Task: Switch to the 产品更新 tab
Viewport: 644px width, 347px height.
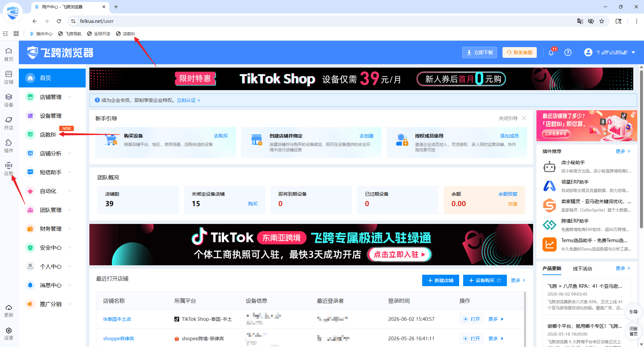Action: pos(552,268)
